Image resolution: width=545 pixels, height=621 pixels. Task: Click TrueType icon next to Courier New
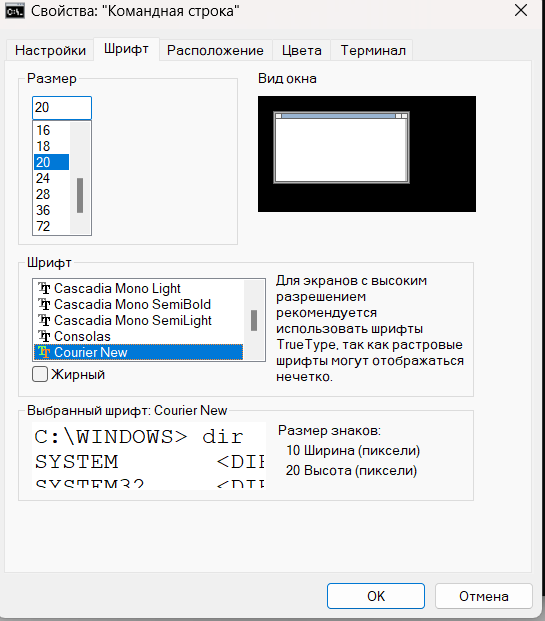(44, 352)
